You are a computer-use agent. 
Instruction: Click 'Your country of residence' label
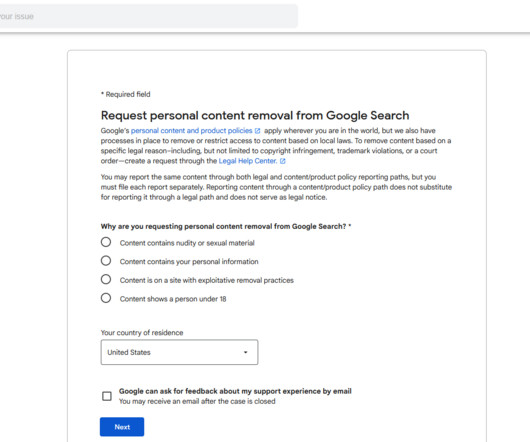click(x=142, y=333)
